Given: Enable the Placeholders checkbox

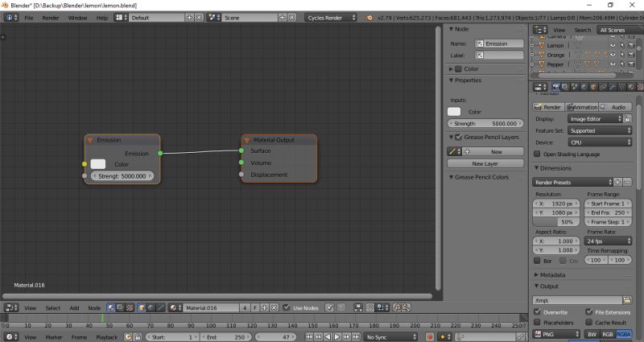Looking at the screenshot, I should pyautogui.click(x=537, y=323).
